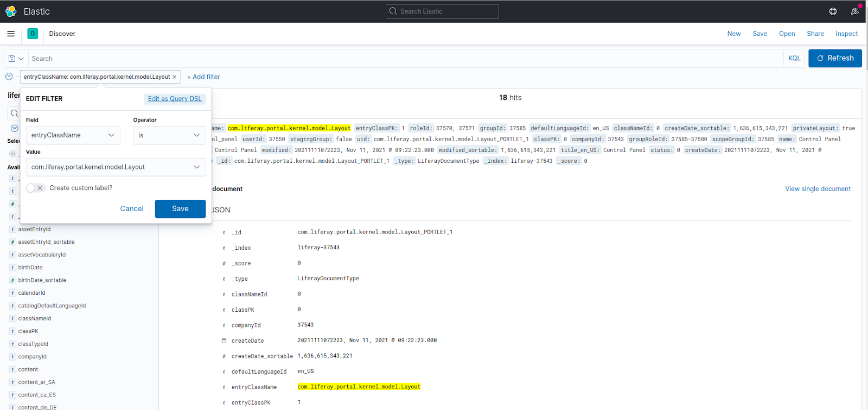Click the type icon beside classPK field
Screen dimensions: 868x410
click(x=12, y=331)
